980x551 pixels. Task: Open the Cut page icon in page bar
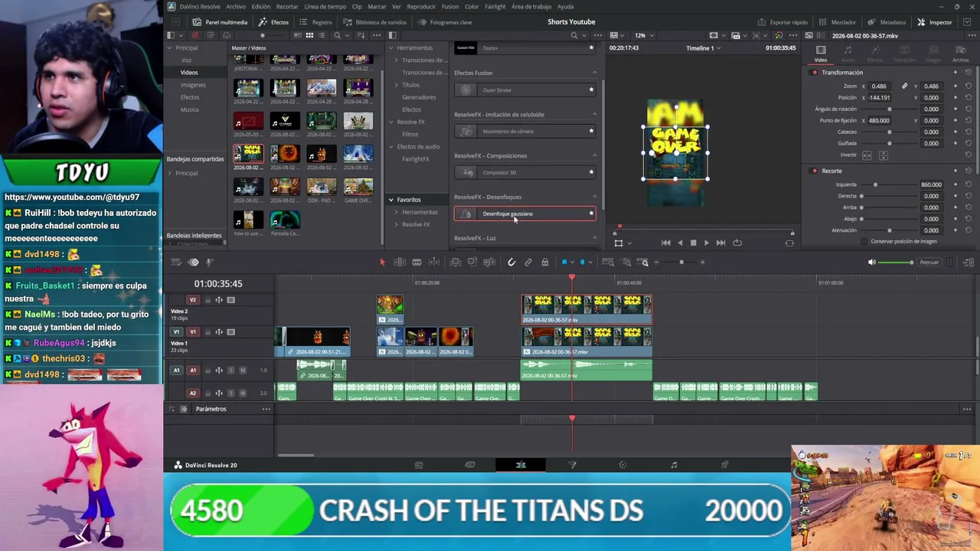click(469, 465)
